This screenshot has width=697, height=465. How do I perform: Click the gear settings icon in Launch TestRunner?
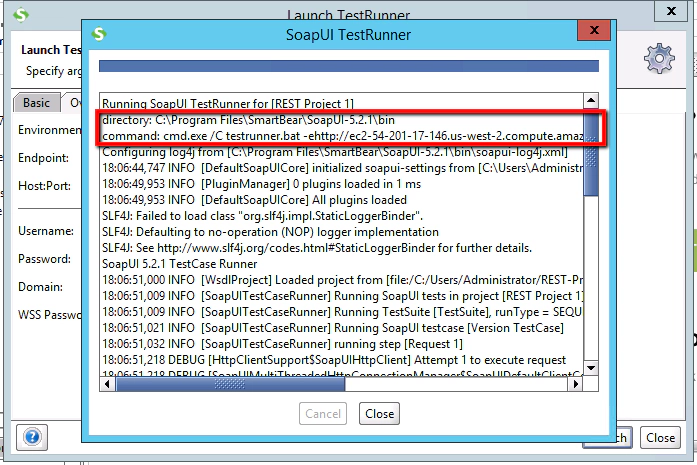[x=659, y=58]
